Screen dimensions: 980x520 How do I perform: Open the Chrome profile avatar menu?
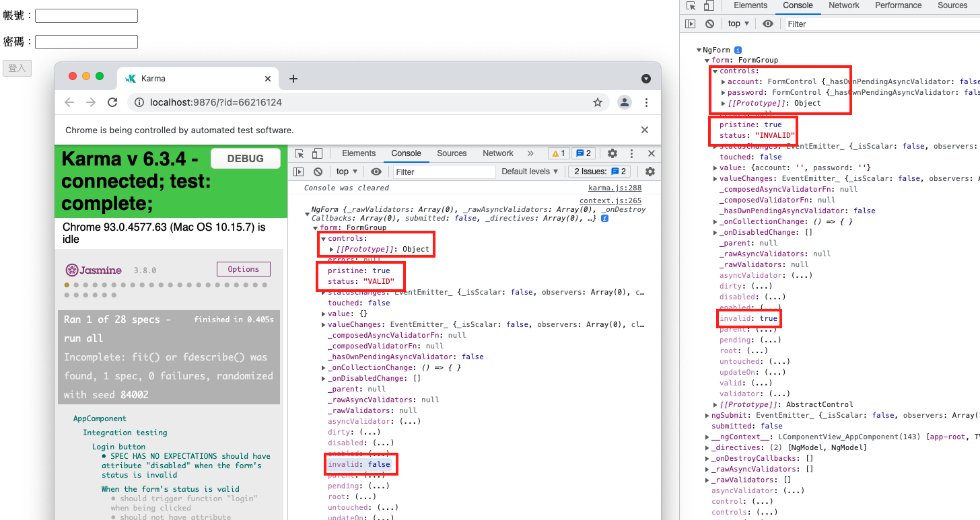click(625, 102)
